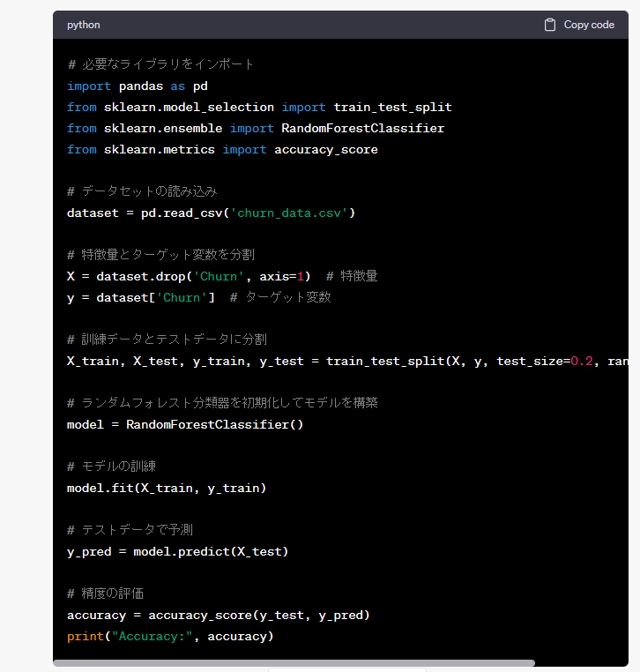Click the test_size=0.2 argument
The image size is (640, 672).
[544, 361]
